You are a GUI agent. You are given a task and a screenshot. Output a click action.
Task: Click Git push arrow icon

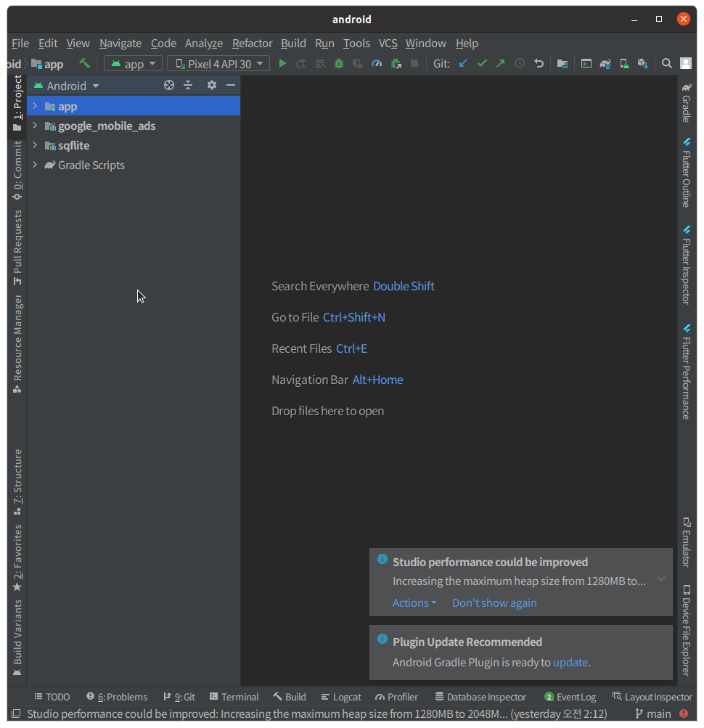coord(501,64)
